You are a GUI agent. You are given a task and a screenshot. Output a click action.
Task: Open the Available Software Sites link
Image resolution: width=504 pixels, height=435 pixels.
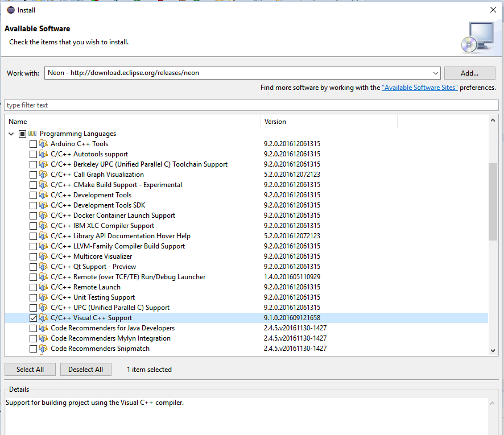tap(419, 88)
